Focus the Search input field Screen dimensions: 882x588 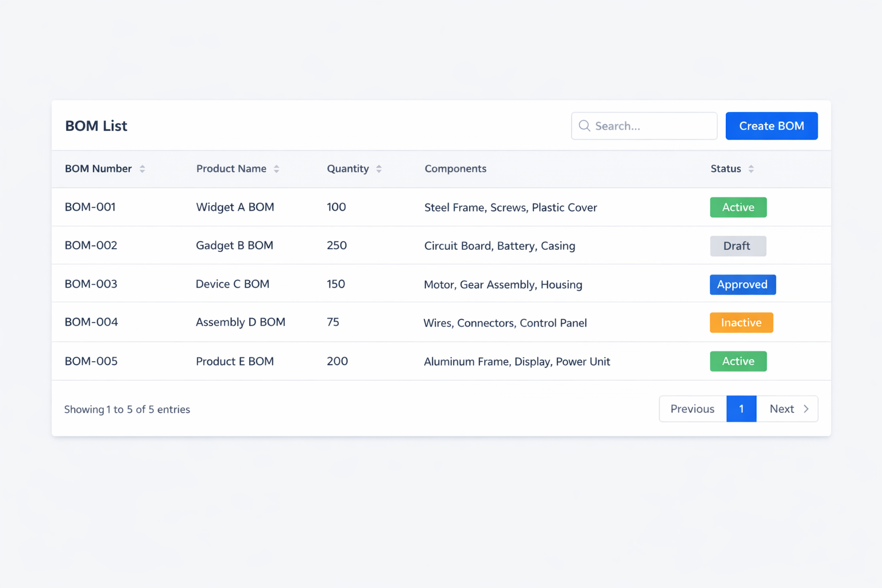pyautogui.click(x=652, y=126)
